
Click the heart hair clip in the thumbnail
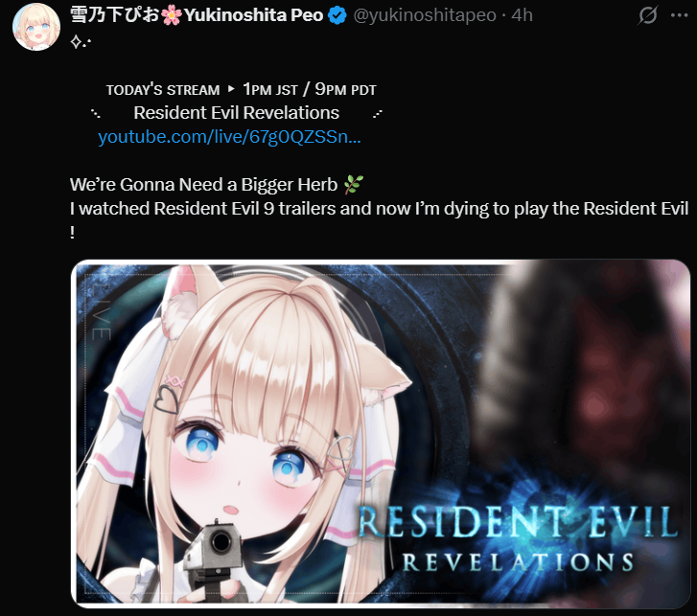pyautogui.click(x=167, y=398)
